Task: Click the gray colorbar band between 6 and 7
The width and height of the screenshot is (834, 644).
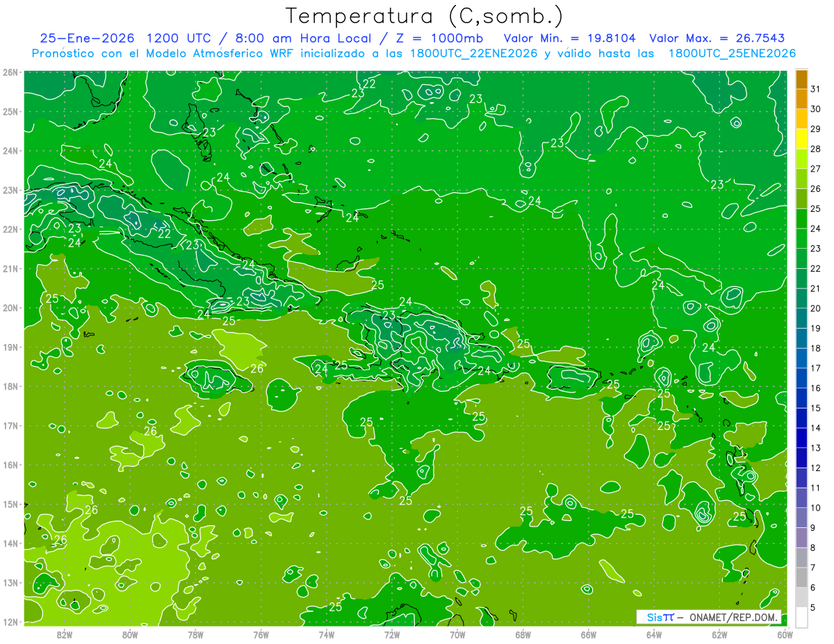Action: point(801,578)
